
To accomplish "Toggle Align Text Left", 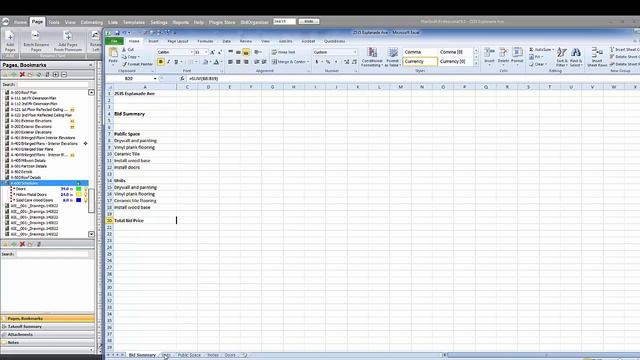I will coord(231,62).
